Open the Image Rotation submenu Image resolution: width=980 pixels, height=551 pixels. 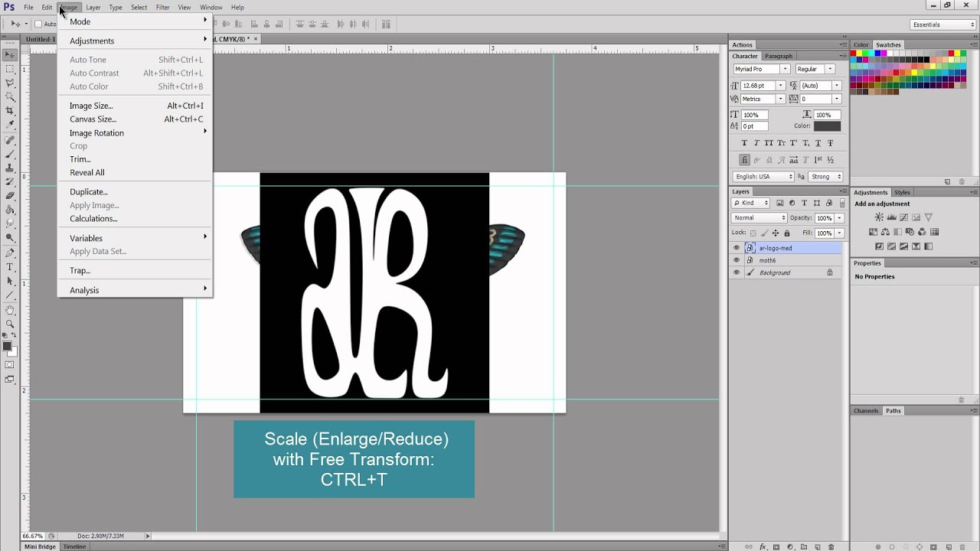tap(134, 133)
